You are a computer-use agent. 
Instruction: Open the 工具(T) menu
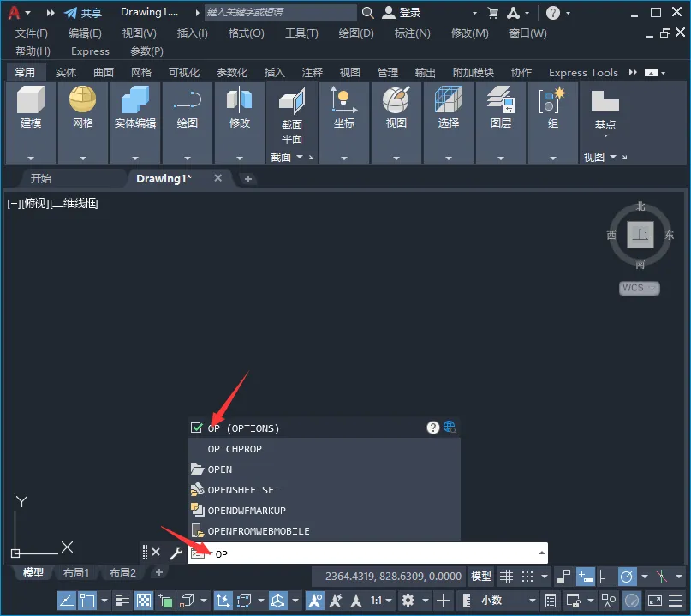tap(301, 33)
